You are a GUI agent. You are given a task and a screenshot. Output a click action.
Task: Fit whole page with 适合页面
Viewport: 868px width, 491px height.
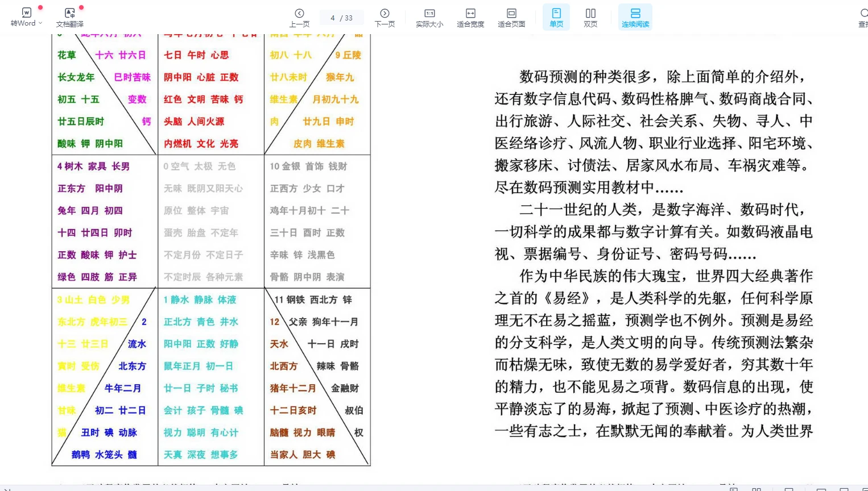tap(511, 17)
